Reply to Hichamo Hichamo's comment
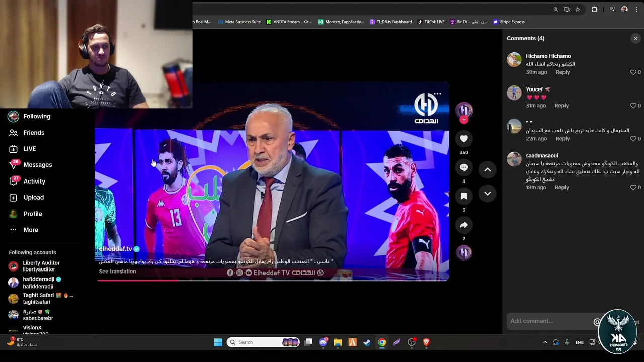The image size is (644, 362). tap(562, 72)
